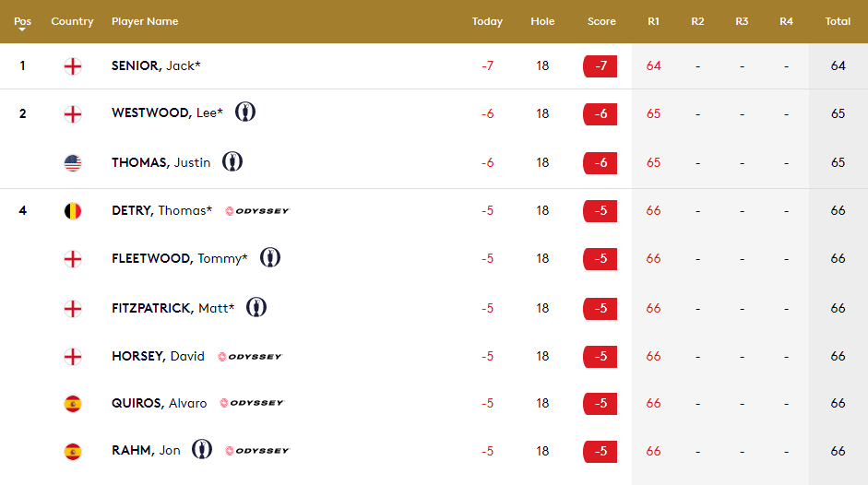Image resolution: width=868 pixels, height=485 pixels.
Task: Sort by the Today column header
Action: 487,21
